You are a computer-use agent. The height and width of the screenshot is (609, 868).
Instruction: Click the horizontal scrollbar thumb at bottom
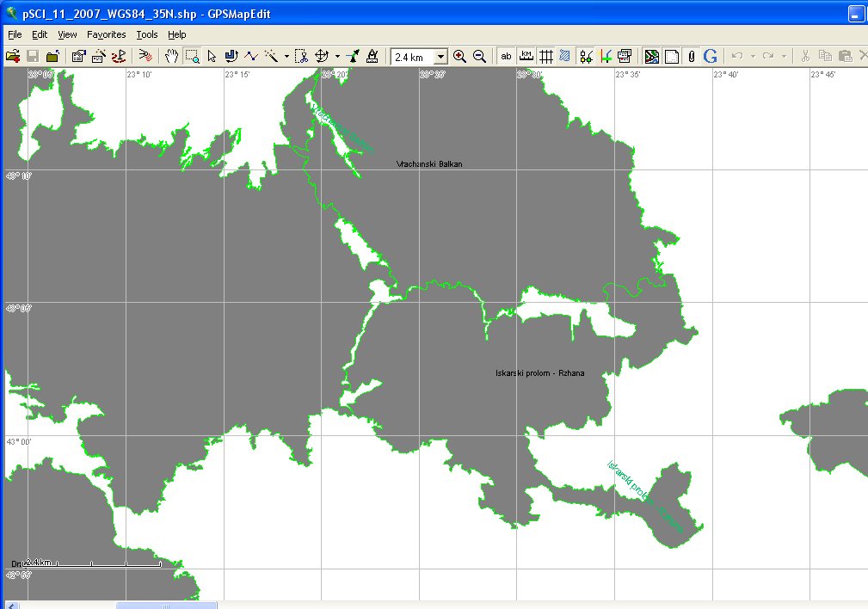click(166, 605)
